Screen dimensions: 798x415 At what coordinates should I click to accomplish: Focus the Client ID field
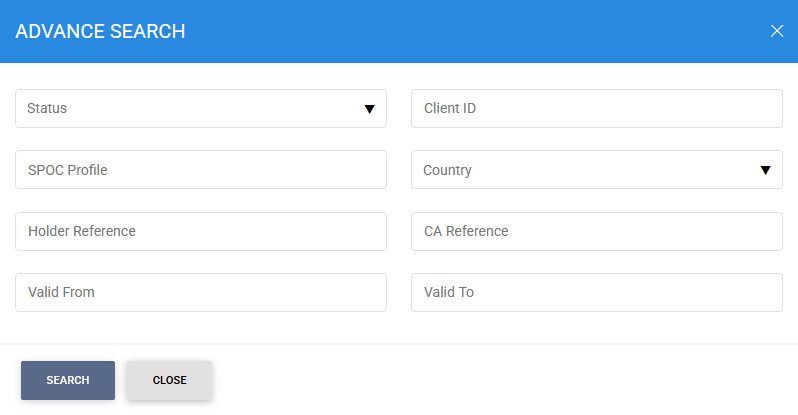tap(597, 108)
